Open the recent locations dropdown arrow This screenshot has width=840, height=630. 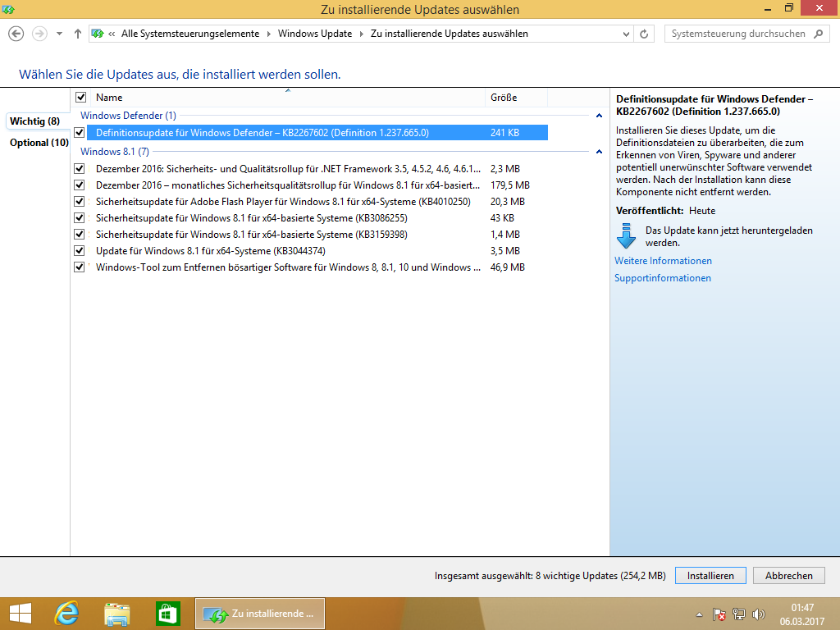coord(59,34)
